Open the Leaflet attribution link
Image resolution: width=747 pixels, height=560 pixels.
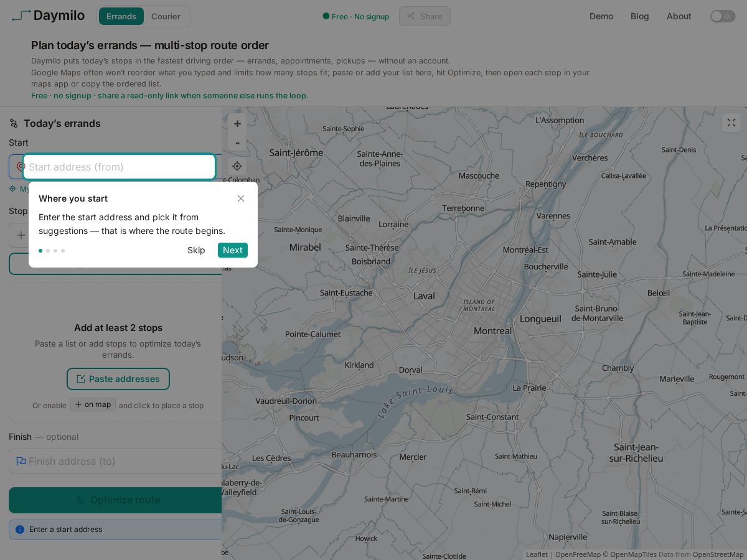pos(537,554)
